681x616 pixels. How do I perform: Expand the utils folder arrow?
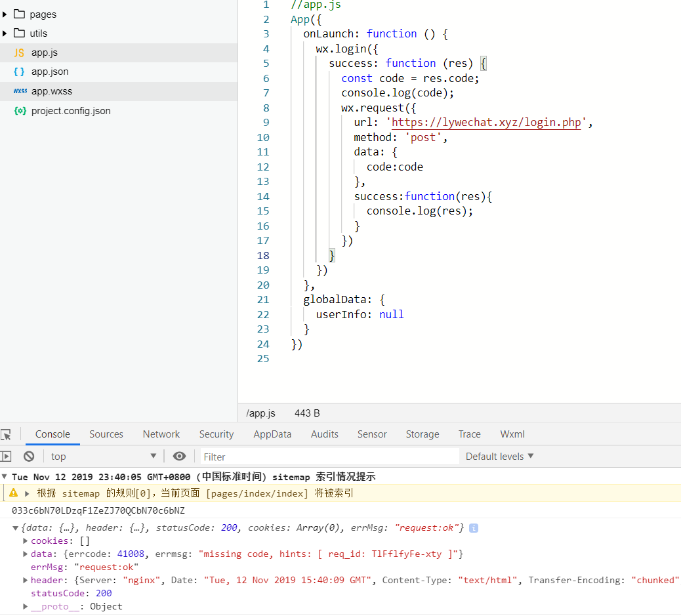(x=5, y=33)
